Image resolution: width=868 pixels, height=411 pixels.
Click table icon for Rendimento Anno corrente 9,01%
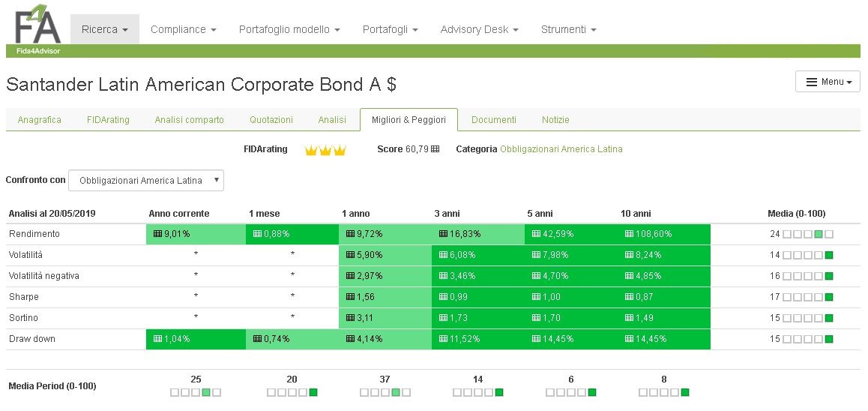coord(157,234)
